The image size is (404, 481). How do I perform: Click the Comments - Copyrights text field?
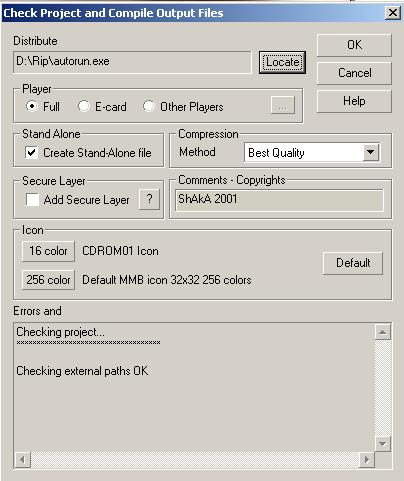(x=279, y=200)
